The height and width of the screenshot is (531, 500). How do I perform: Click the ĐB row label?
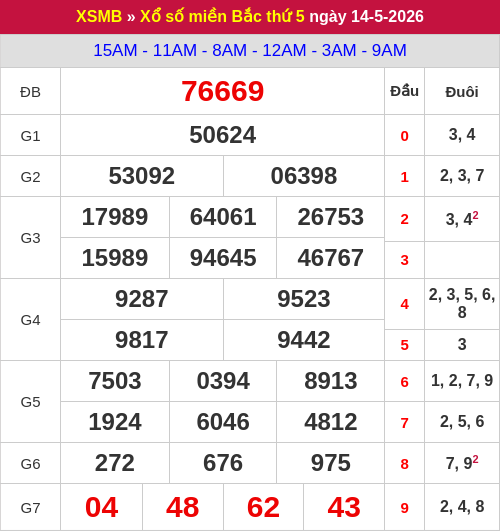click(x=30, y=92)
